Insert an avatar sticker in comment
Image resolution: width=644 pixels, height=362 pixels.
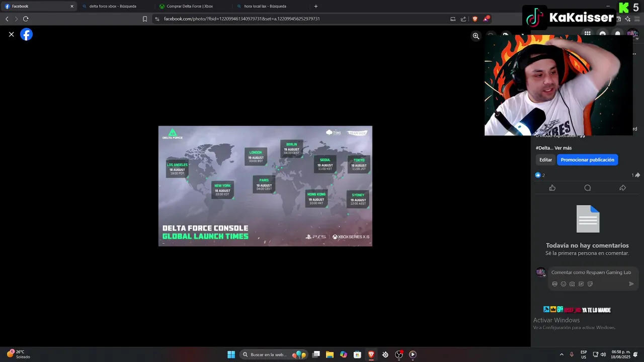pos(555,284)
